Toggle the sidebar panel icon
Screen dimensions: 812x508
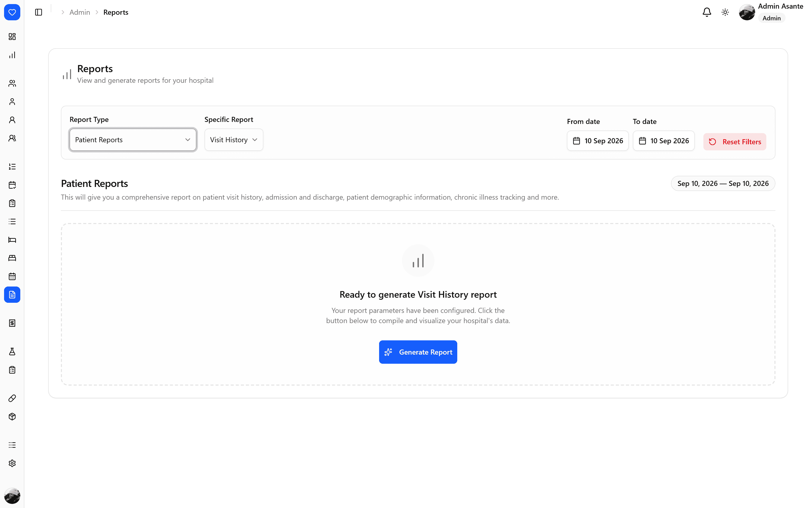(x=39, y=12)
